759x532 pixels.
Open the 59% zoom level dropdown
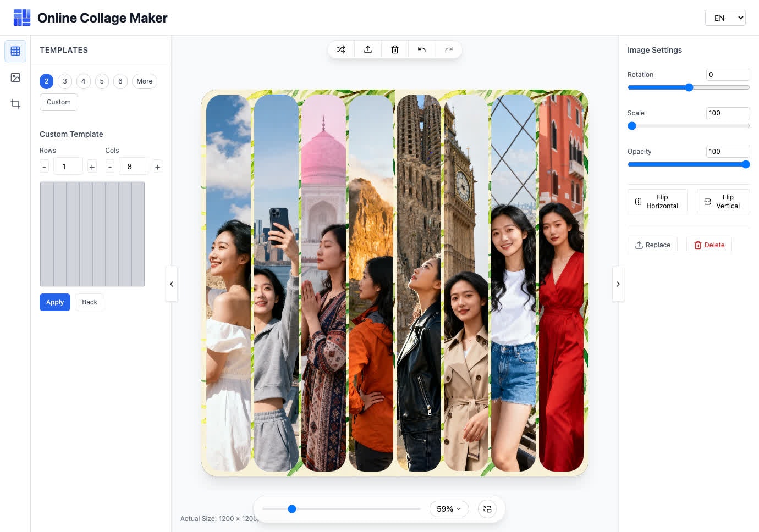449,509
